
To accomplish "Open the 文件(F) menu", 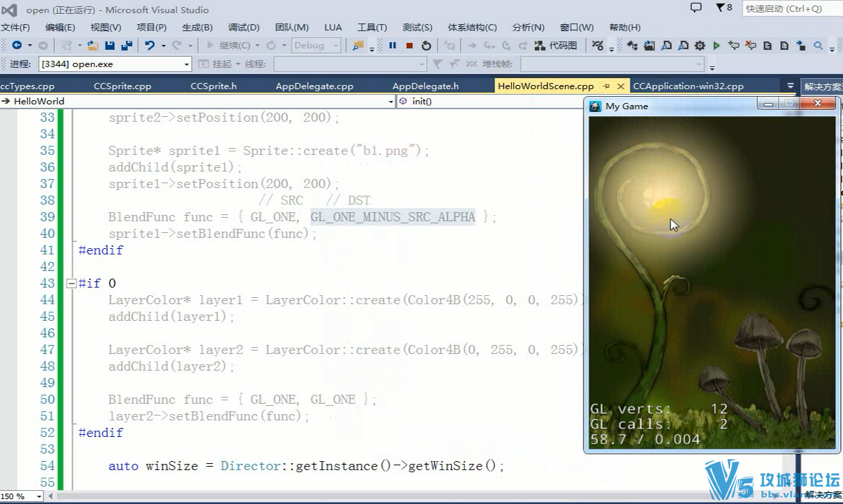I will point(15,27).
